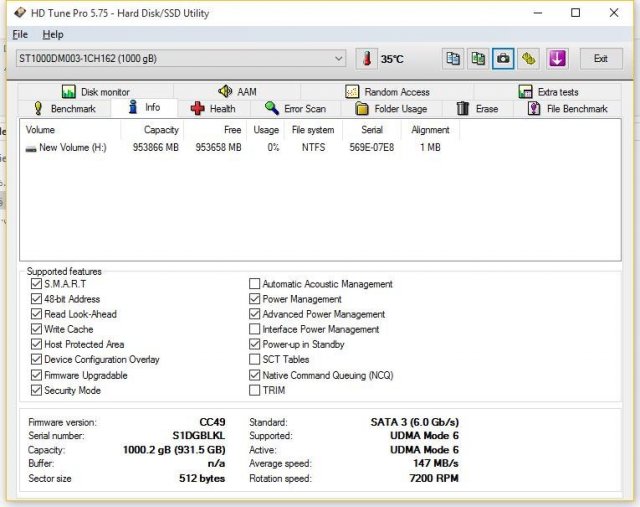Toggle Native Command Queuing (NCQ) checkbox
640x507 pixels.
tap(254, 375)
